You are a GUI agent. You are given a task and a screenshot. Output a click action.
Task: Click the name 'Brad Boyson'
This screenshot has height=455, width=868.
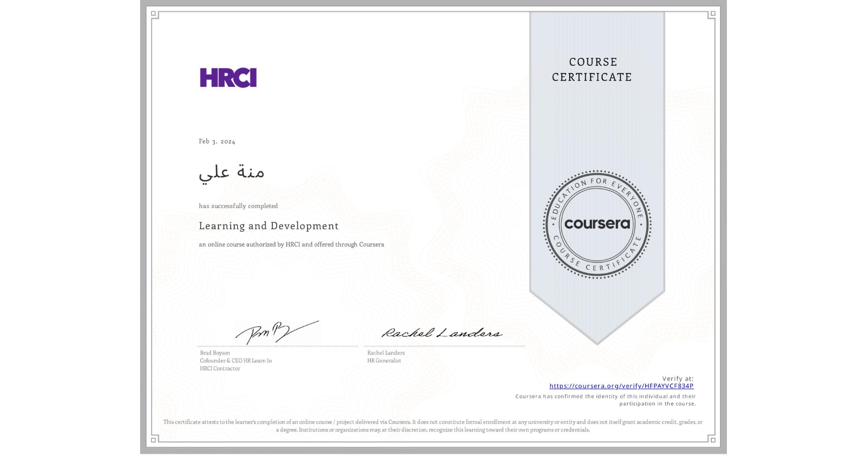[x=215, y=353]
